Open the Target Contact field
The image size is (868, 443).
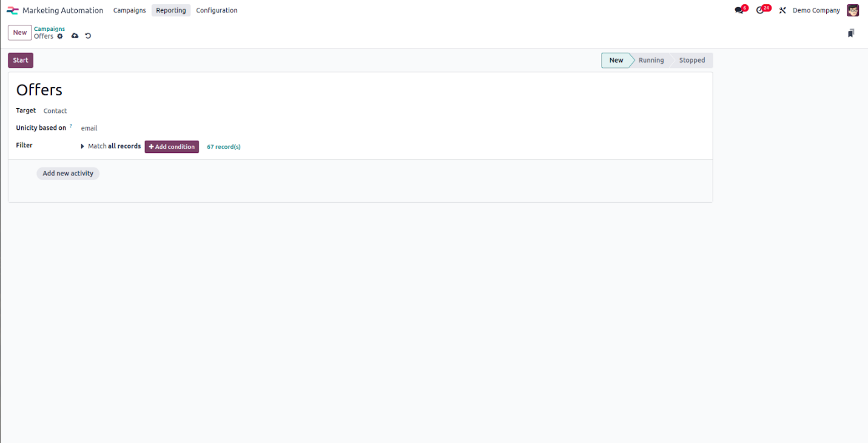55,111
